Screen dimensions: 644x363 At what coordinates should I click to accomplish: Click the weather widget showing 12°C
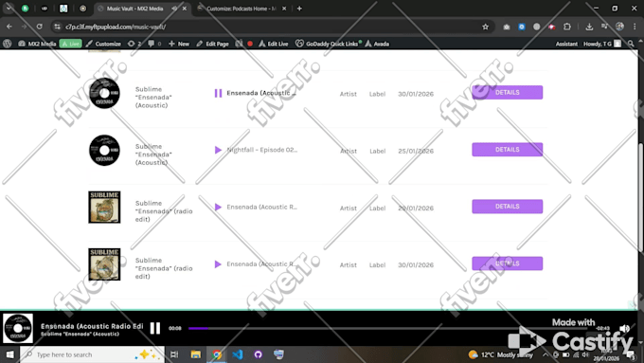[x=500, y=354]
